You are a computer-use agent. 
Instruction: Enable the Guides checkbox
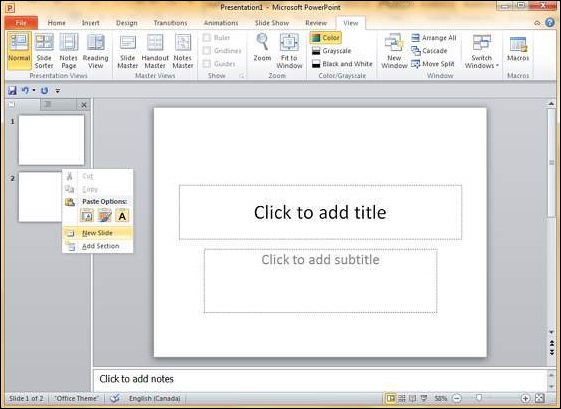206,64
